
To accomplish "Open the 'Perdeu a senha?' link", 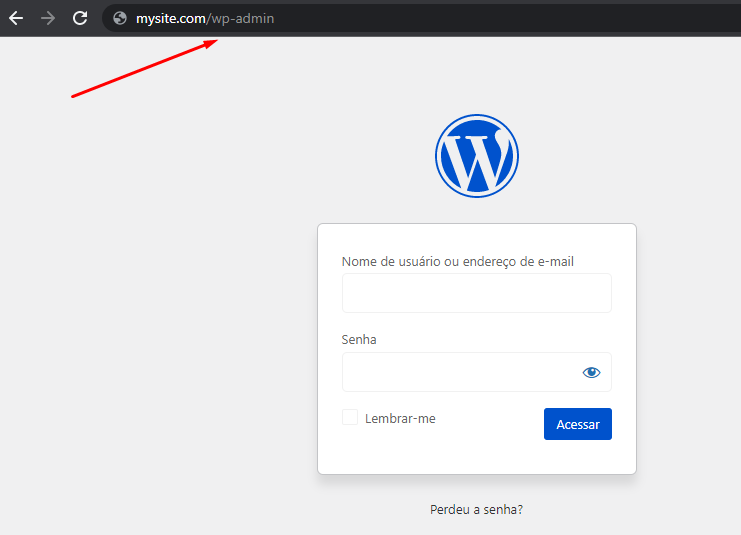I will 476,509.
